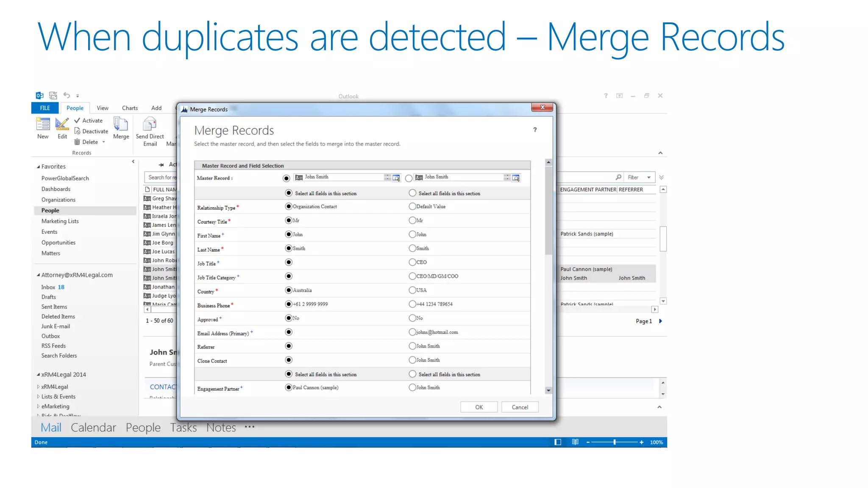This screenshot has height=488, width=868.
Task: Open the Inbox folder
Action: pyautogui.click(x=48, y=287)
